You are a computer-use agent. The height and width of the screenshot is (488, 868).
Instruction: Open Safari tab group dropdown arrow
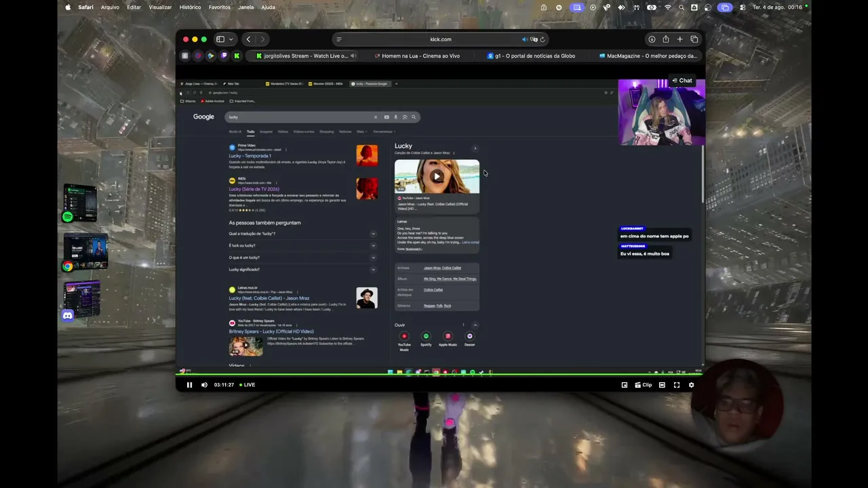tap(231, 39)
